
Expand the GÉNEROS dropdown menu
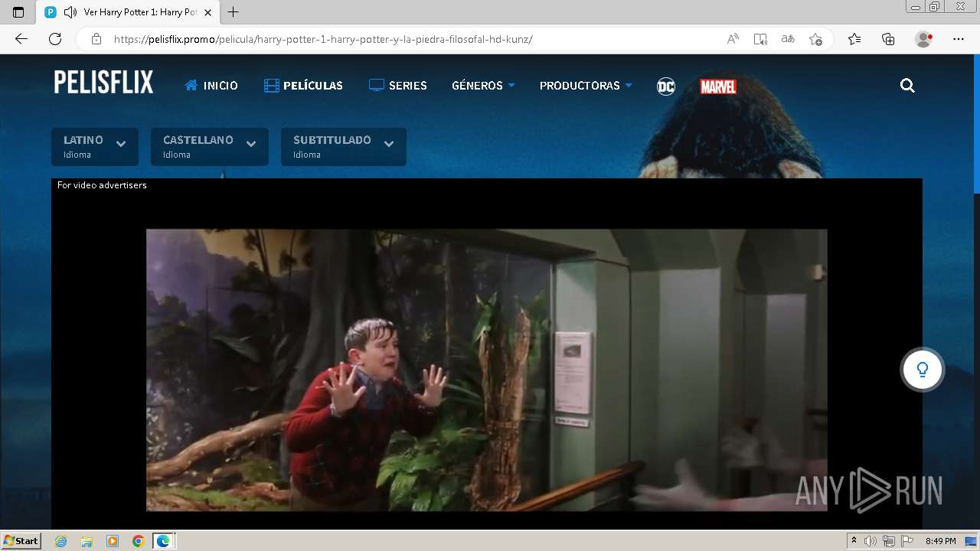click(483, 86)
